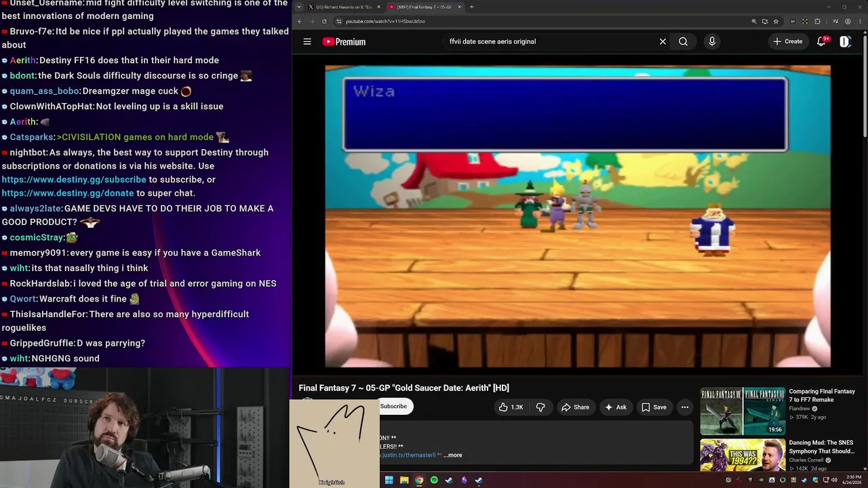
Task: Open the Create button
Action: 788,41
